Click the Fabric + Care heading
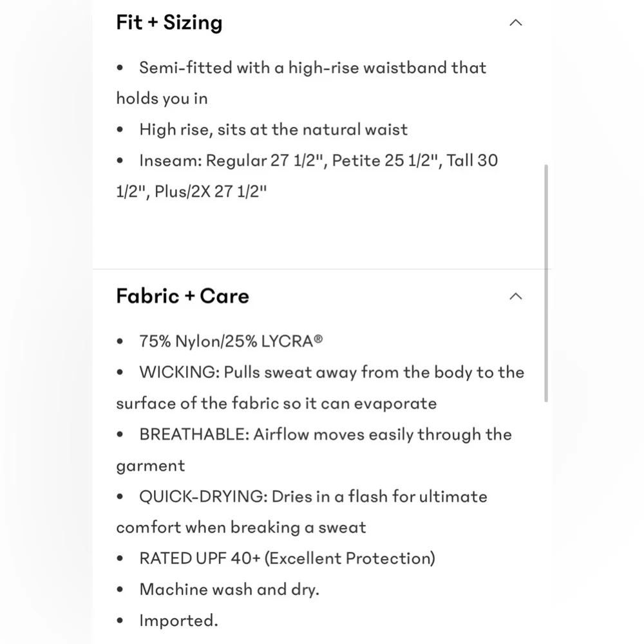 click(x=182, y=296)
